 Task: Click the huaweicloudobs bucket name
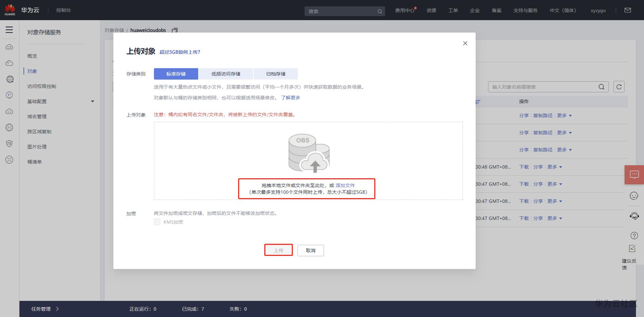(x=148, y=30)
